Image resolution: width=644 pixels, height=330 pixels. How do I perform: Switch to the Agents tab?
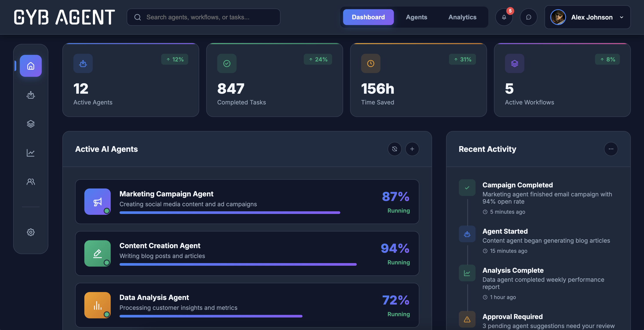click(x=416, y=17)
